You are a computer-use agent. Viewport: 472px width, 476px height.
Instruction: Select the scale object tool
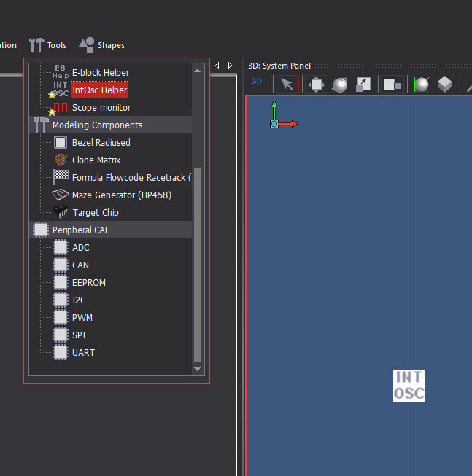[x=363, y=85]
